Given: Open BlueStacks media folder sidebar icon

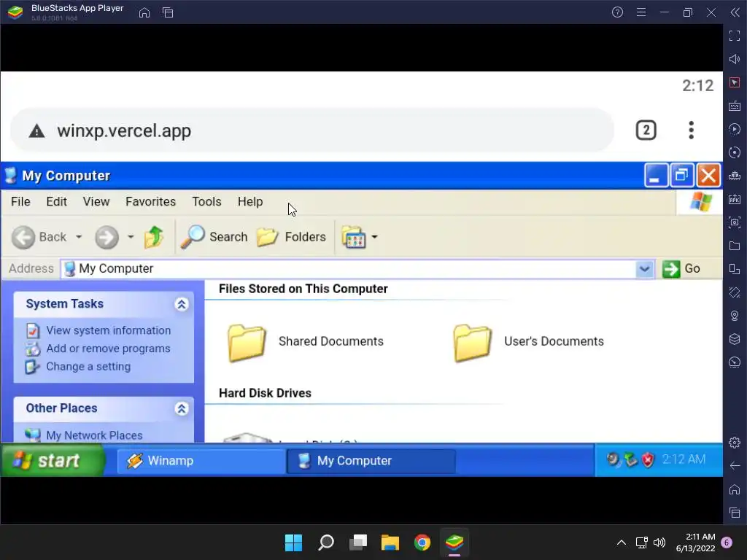Looking at the screenshot, I should tap(735, 246).
